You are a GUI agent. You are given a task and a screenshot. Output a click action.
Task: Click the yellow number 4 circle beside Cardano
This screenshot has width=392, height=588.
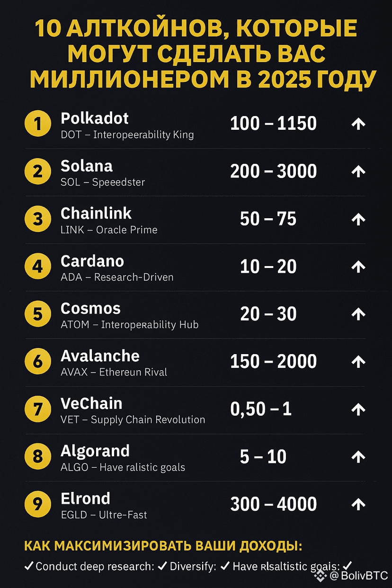[37, 267]
